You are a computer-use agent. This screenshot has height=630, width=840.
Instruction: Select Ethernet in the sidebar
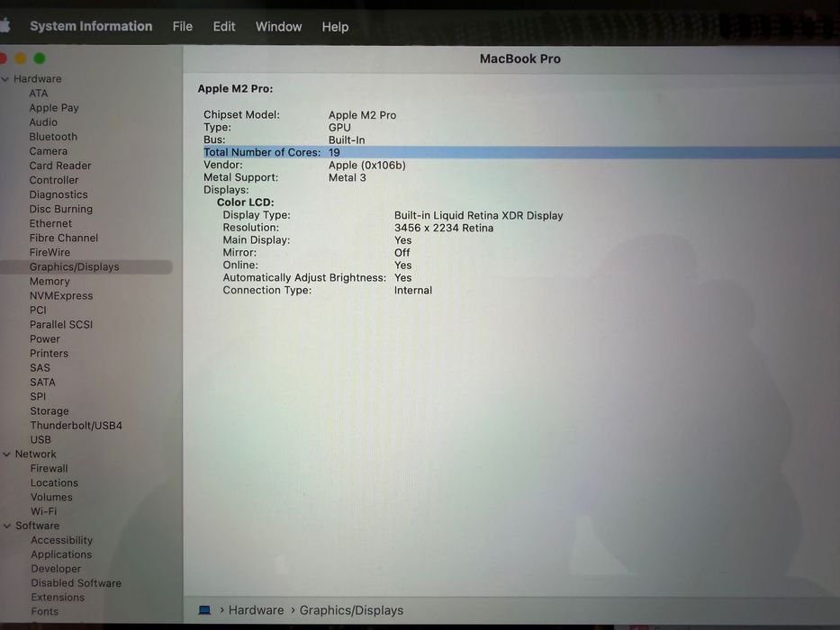50,223
